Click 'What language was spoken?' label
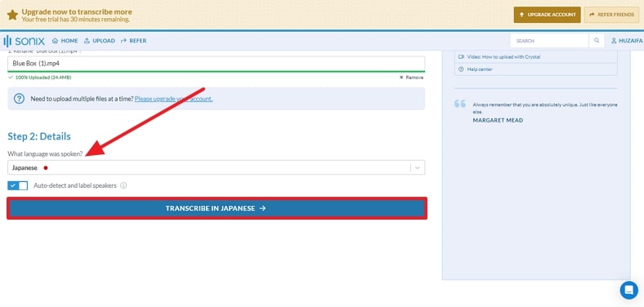 [x=45, y=153]
